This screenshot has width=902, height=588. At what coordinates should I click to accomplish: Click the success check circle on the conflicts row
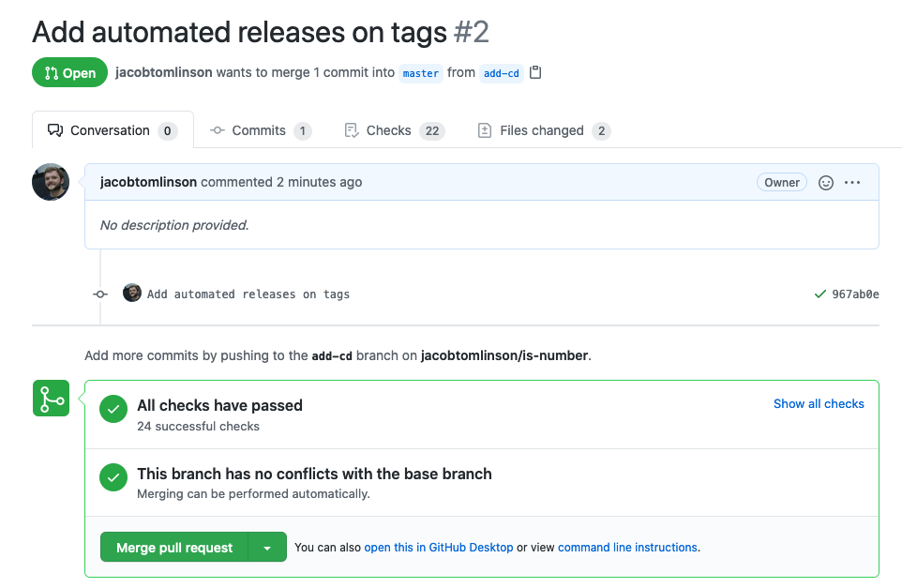[113, 477]
